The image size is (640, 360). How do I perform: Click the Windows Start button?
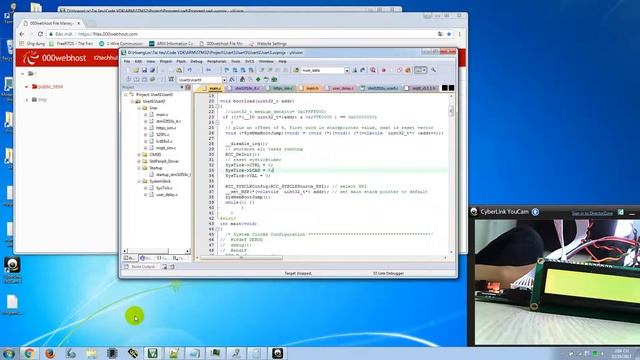coord(8,353)
